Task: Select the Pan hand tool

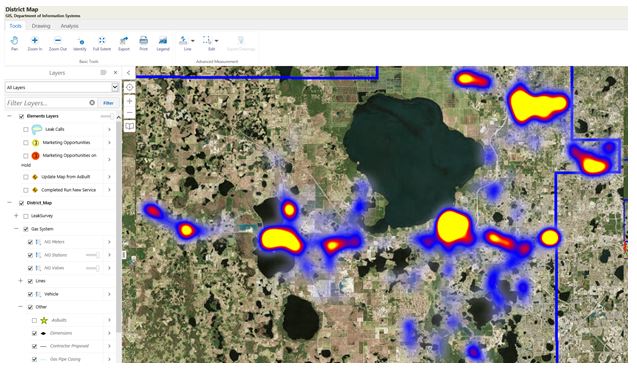Action: click(x=14, y=43)
